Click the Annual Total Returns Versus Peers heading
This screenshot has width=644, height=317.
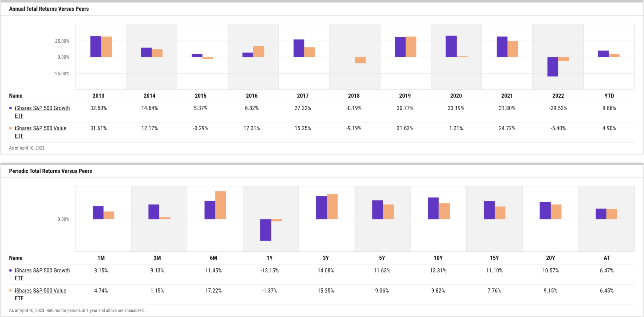coord(49,9)
